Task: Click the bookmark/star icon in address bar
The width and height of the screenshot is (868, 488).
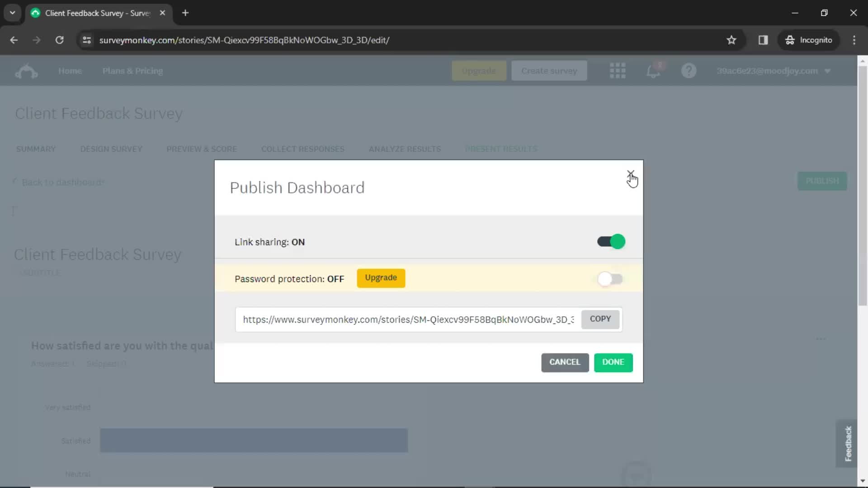Action: (731, 40)
